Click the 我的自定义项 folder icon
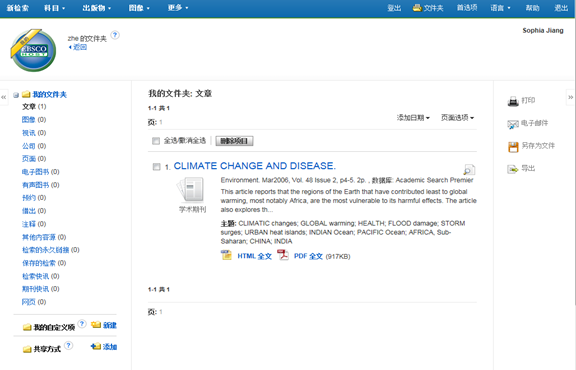The width and height of the screenshot is (576, 370). (27, 327)
